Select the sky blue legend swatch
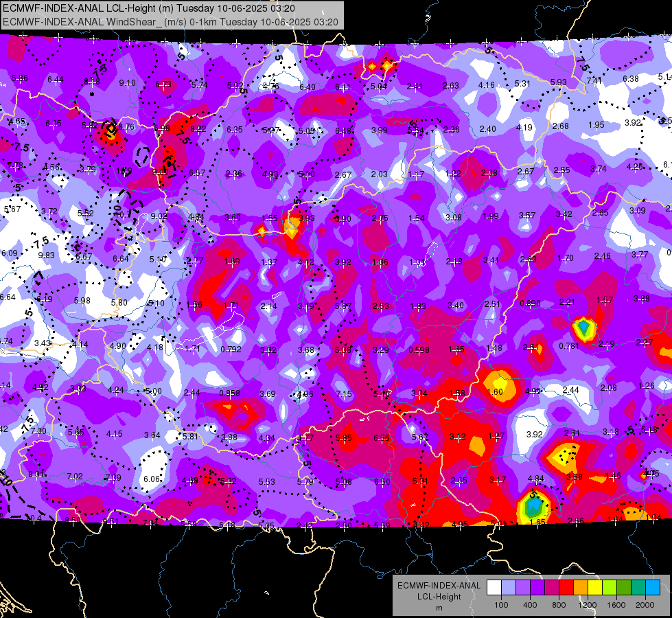This screenshot has width=672, height=618. [653, 588]
